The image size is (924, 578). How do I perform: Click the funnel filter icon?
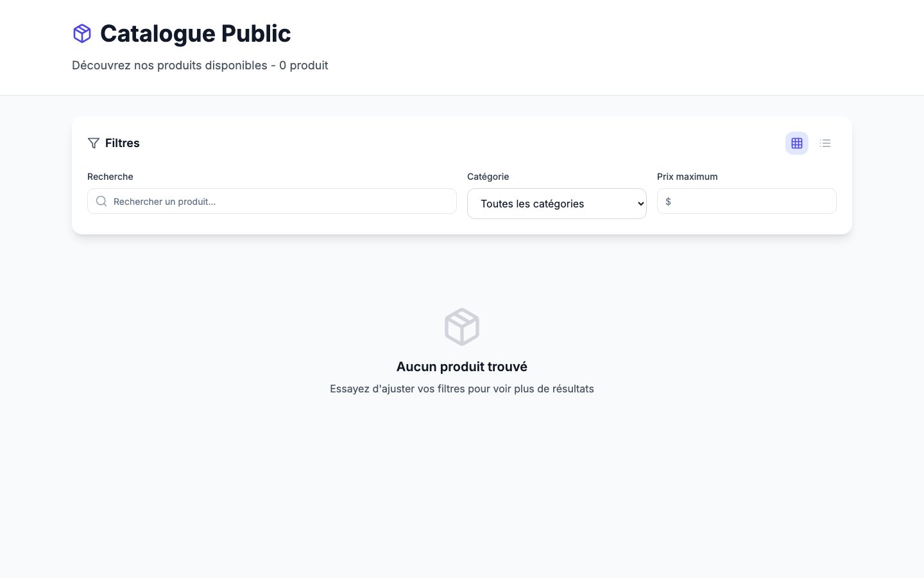94,143
